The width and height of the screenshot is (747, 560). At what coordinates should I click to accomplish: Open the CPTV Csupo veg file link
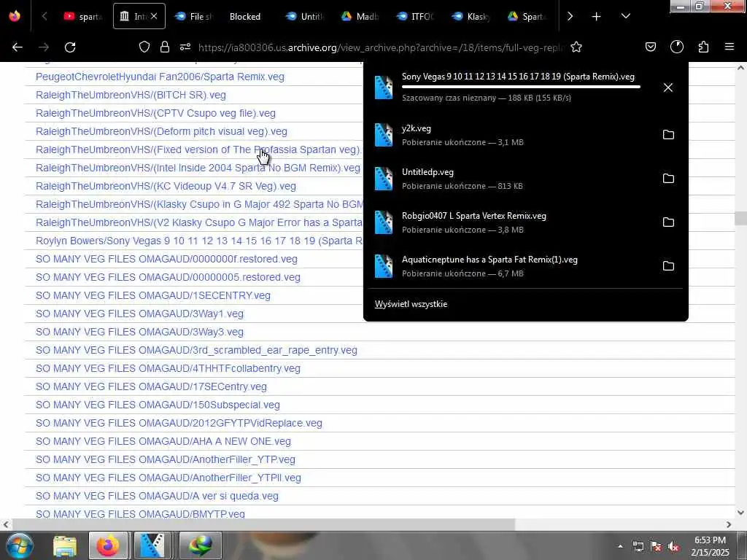[155, 113]
